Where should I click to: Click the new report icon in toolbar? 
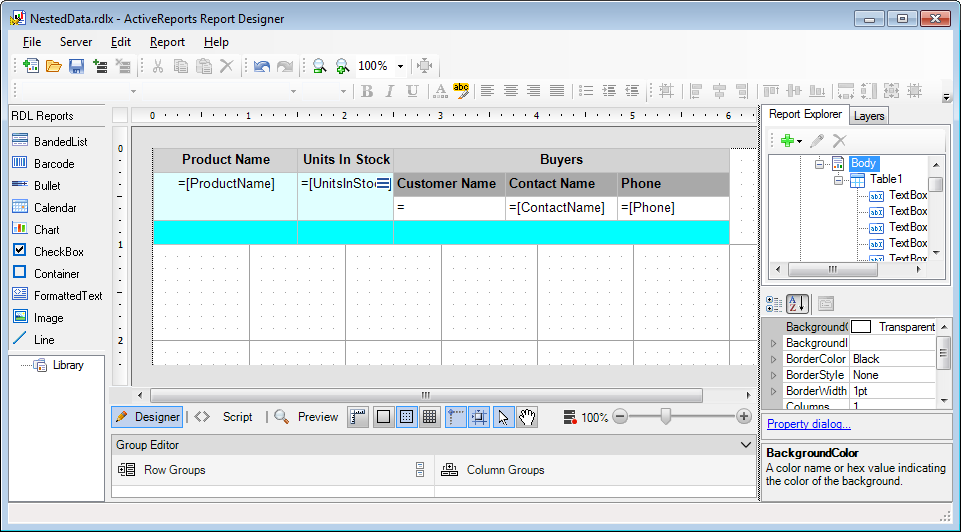[x=31, y=66]
